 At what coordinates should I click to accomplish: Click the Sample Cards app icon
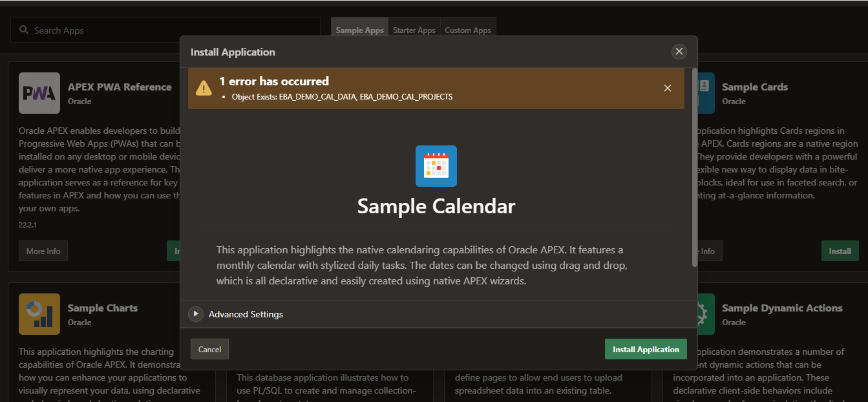(x=704, y=92)
